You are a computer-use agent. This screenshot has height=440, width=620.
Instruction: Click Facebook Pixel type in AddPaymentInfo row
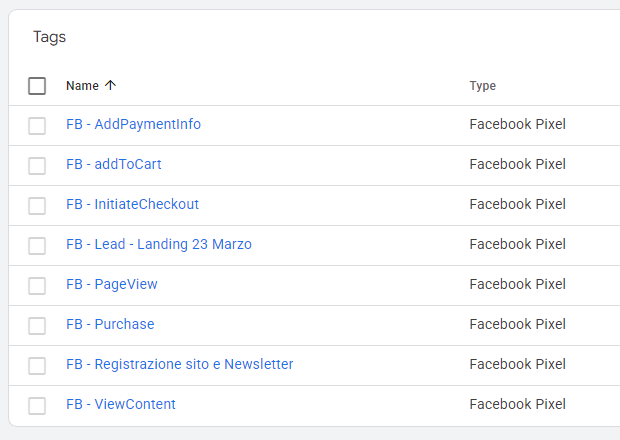517,124
